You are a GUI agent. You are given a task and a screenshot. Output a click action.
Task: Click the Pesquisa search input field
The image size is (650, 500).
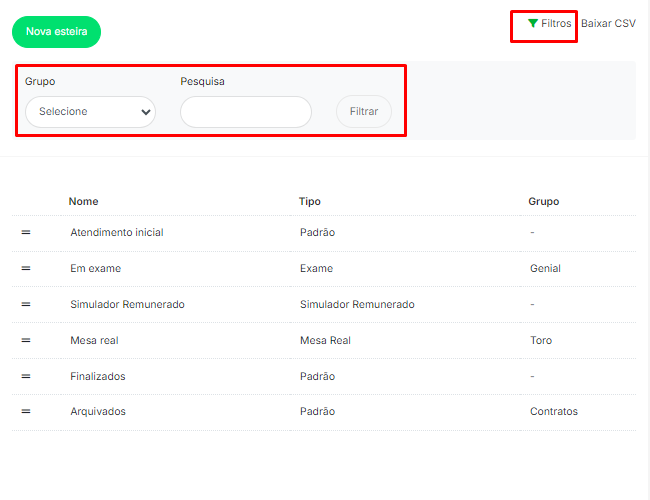tap(246, 112)
